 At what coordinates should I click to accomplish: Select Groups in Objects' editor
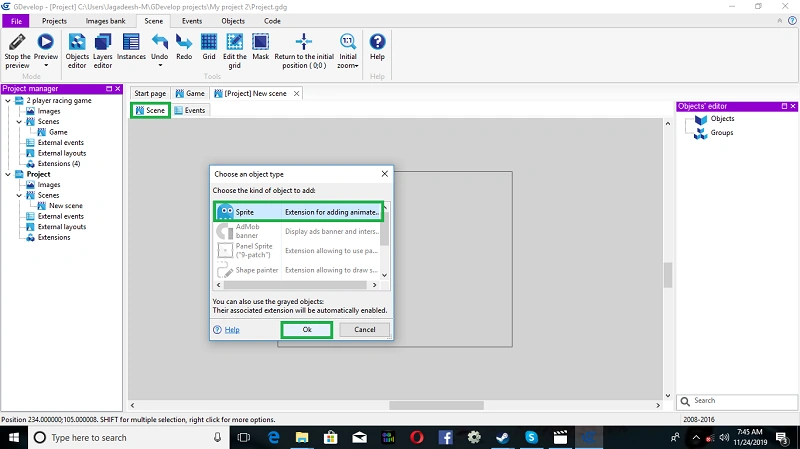pyautogui.click(x=722, y=133)
